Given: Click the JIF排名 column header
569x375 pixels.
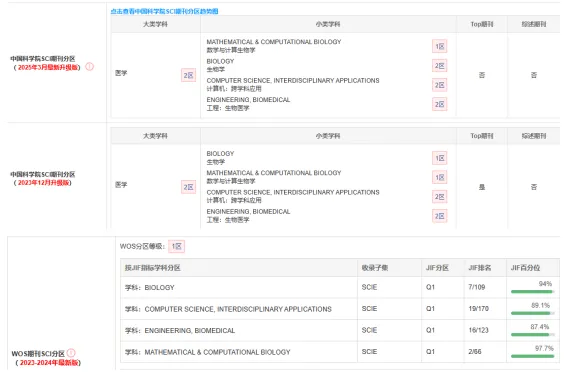Looking at the screenshot, I should click(x=480, y=268).
